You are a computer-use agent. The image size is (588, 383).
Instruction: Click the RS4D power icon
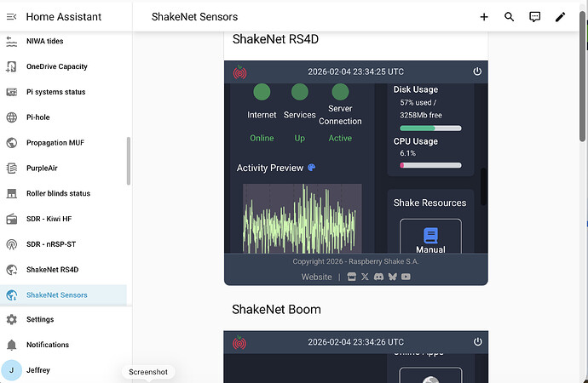(x=478, y=72)
